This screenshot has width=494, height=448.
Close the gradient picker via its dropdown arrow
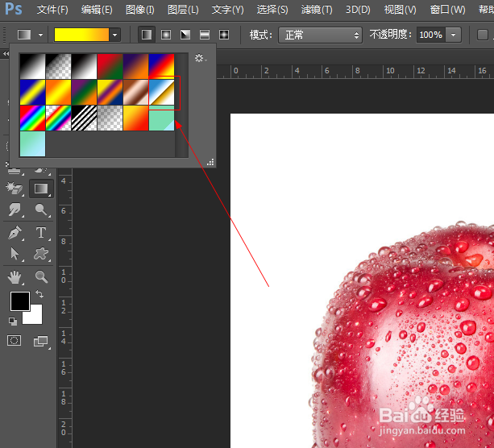click(x=115, y=35)
